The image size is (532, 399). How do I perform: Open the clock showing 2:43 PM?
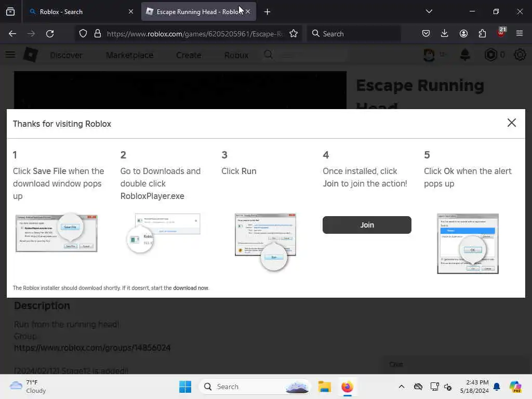[474, 387]
